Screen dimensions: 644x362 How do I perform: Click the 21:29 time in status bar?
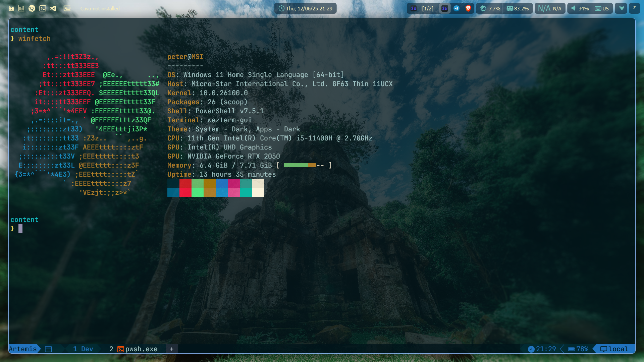click(x=546, y=349)
